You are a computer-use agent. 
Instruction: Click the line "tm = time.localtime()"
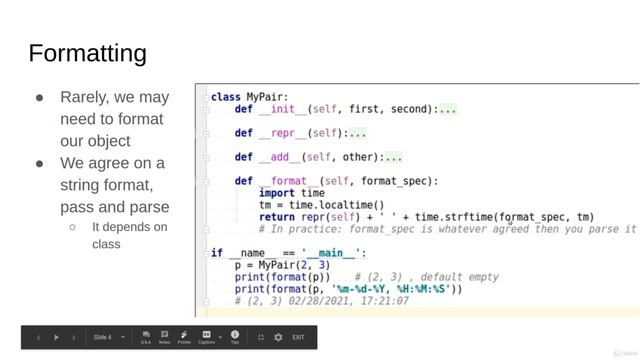pyautogui.click(x=322, y=205)
